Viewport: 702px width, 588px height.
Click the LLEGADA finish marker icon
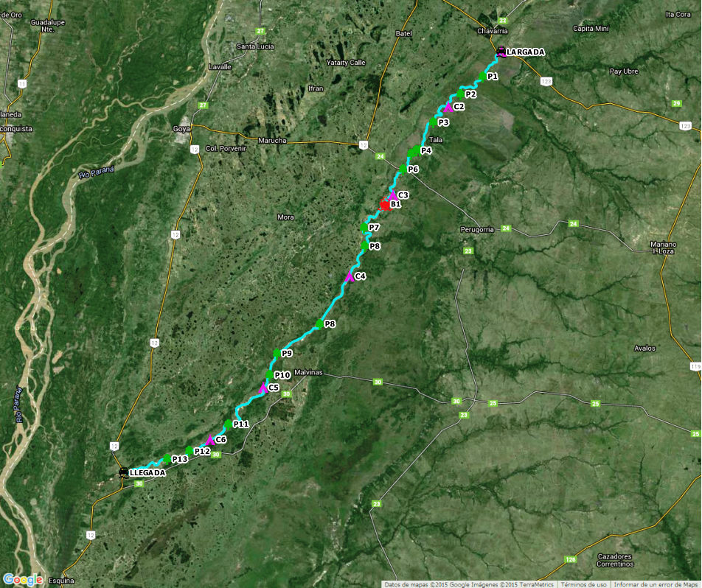pos(124,472)
